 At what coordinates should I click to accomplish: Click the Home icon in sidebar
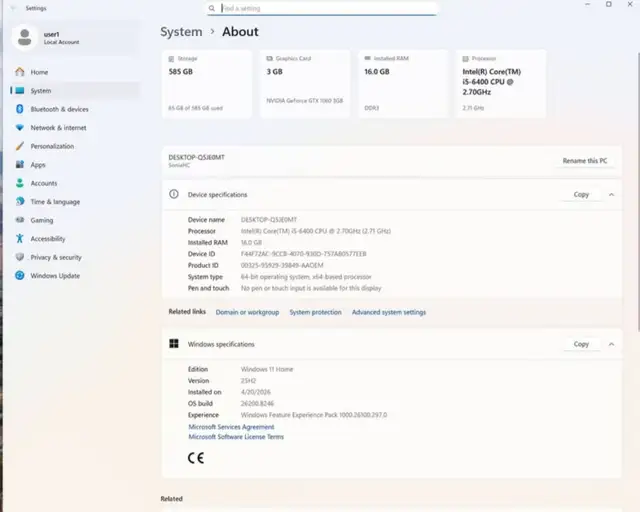(x=20, y=72)
